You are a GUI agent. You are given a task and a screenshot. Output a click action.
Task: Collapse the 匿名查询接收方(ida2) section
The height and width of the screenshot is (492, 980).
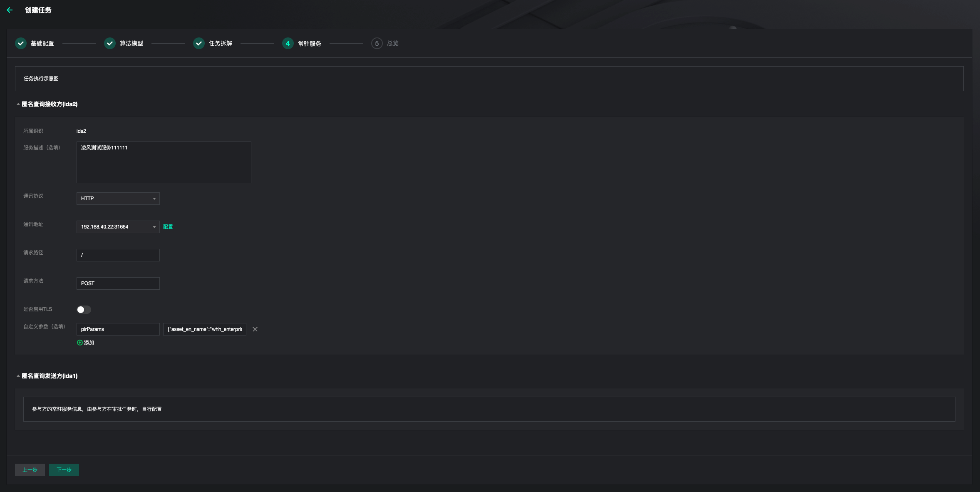(x=18, y=104)
